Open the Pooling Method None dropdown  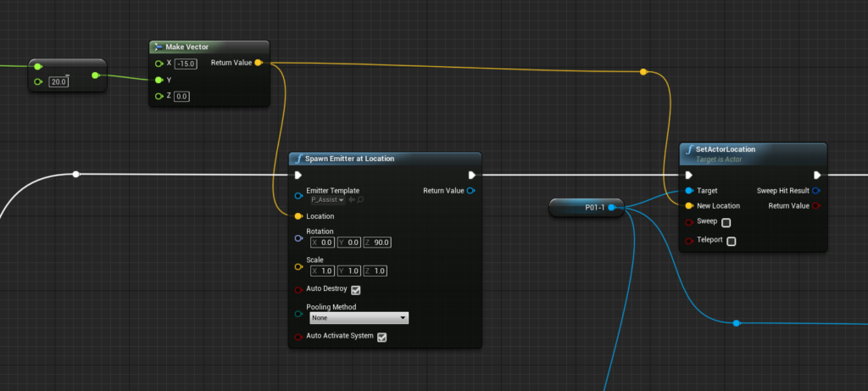click(x=359, y=318)
